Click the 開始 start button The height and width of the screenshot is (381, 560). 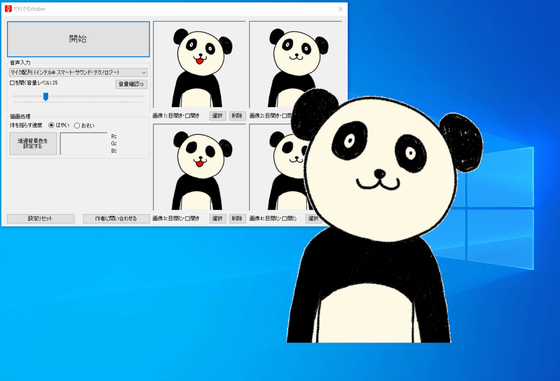point(78,39)
